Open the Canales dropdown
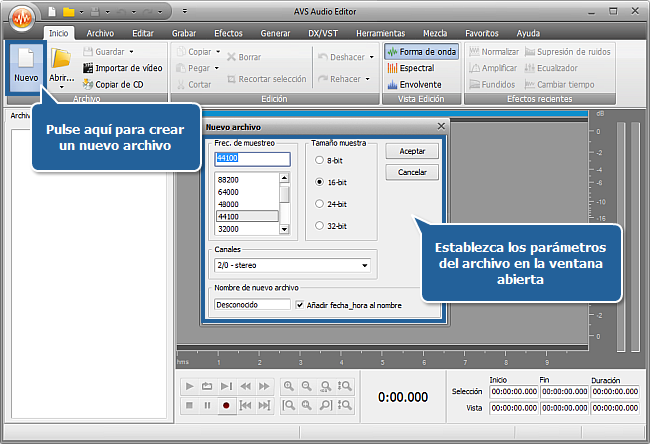Image resolution: width=650 pixels, height=444 pixels. pyautogui.click(x=364, y=266)
